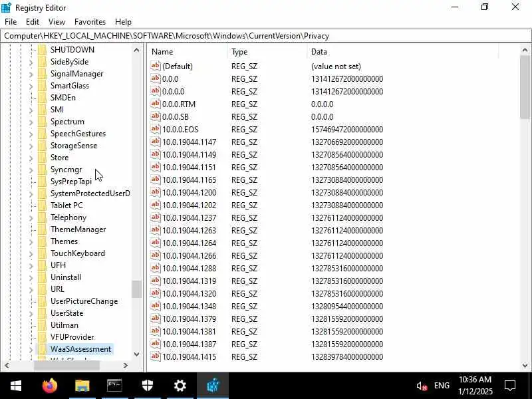Click the ab icon beside 0.0.0 value
This screenshot has height=399, width=532.
[x=156, y=78]
